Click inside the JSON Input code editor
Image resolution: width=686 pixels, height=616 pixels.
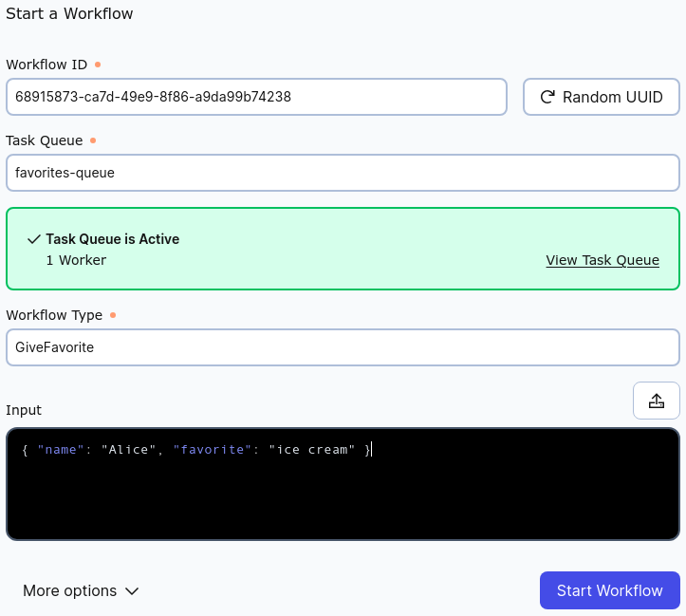point(343,484)
